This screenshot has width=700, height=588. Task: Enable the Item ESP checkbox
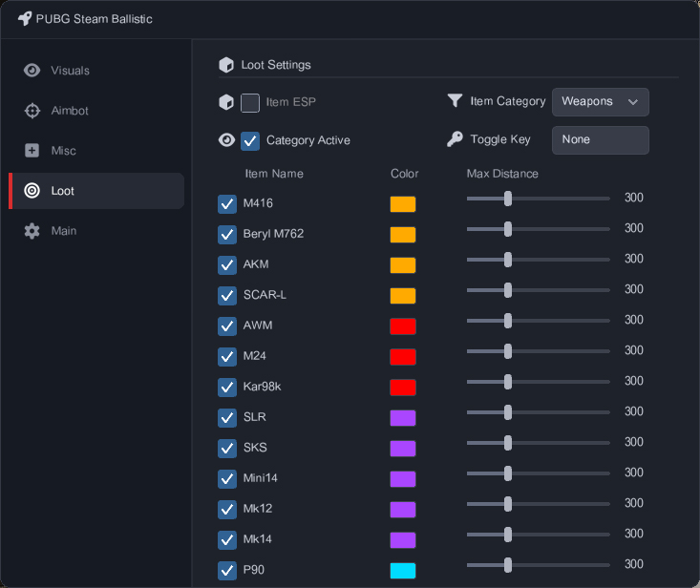point(250,103)
